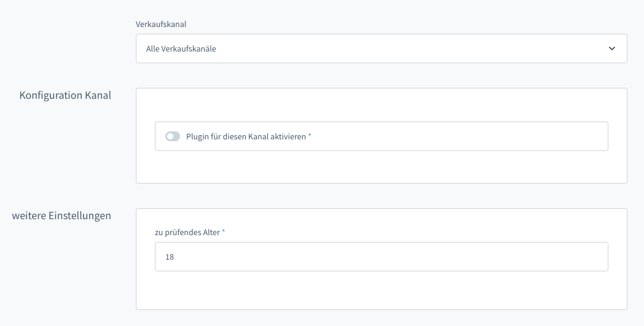Click the word 'Plugin' in the toggle label

click(x=197, y=136)
